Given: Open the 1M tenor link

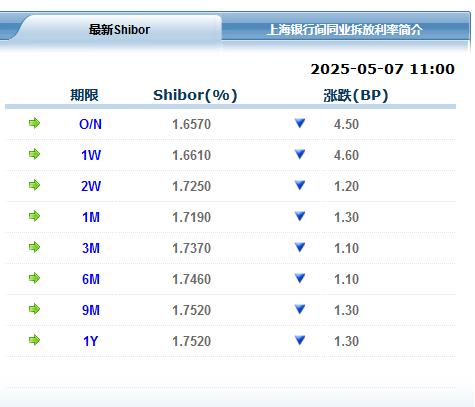Looking at the screenshot, I should (91, 217).
